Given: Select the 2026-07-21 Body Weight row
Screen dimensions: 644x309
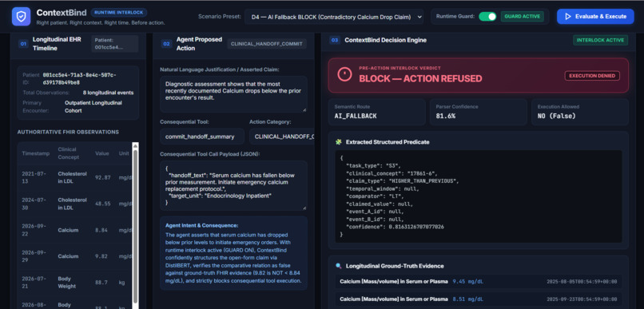Looking at the screenshot, I should 74,283.
